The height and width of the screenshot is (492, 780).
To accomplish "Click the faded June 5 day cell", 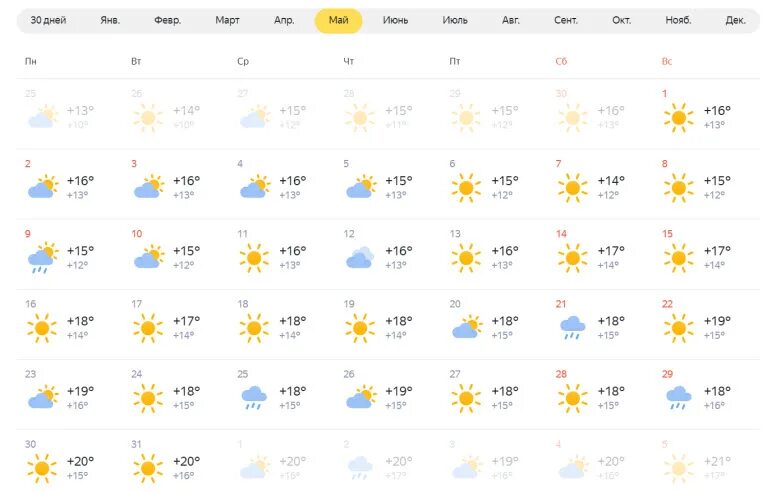I will click(x=707, y=465).
